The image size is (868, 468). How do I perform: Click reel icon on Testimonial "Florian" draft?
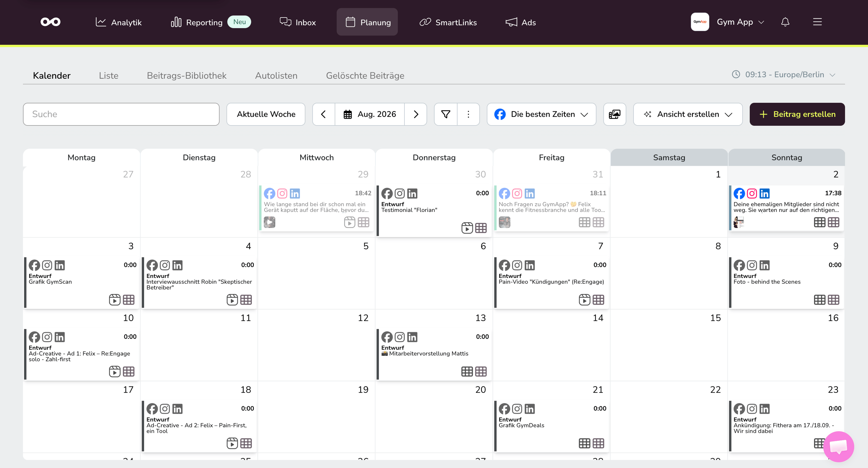(x=467, y=228)
